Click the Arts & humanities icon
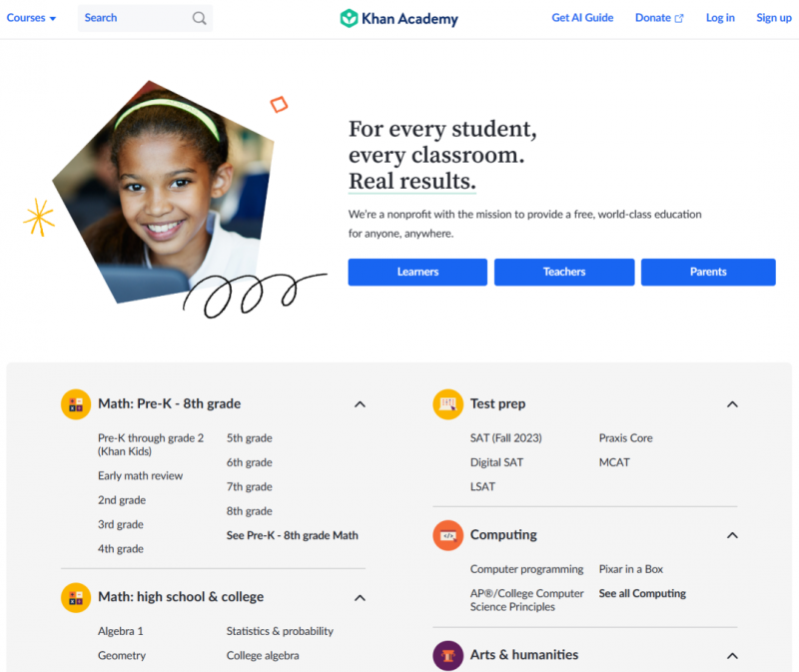The width and height of the screenshot is (799, 672). click(x=447, y=656)
